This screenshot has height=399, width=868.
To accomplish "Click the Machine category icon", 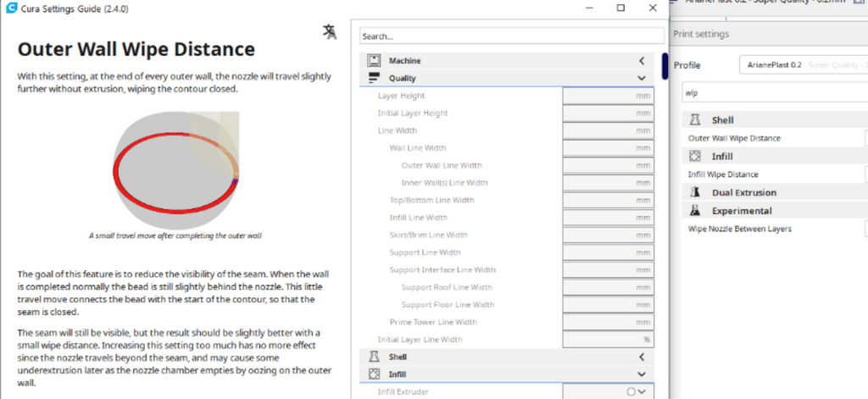I will pyautogui.click(x=374, y=61).
